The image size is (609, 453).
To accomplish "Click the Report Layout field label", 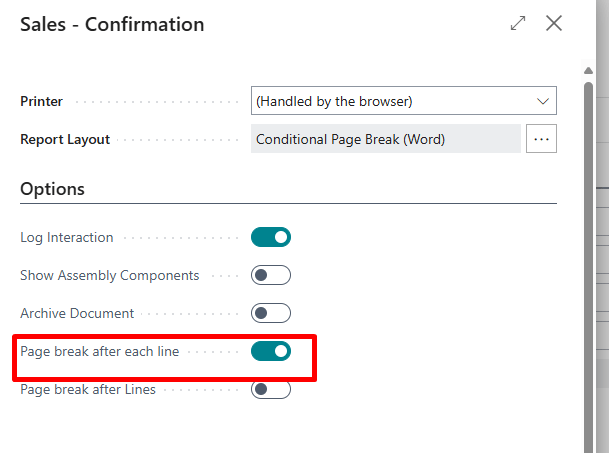I will [65, 139].
